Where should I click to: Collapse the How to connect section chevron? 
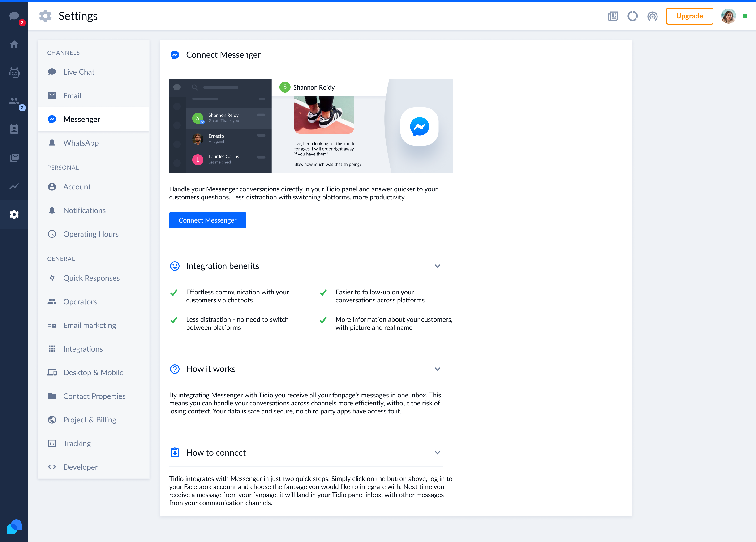point(437,453)
